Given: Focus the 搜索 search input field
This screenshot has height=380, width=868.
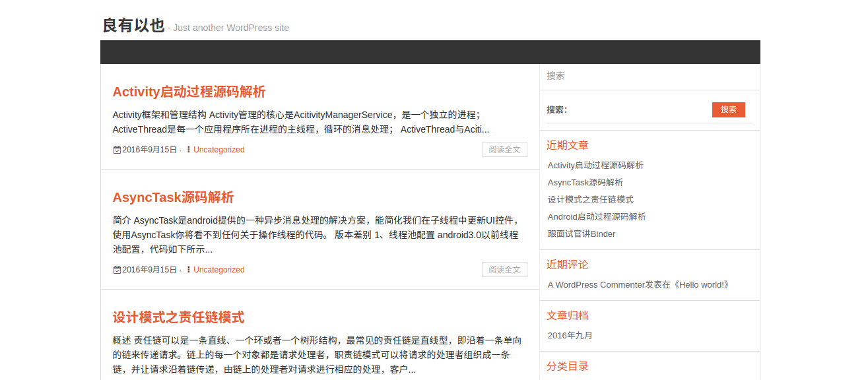Looking at the screenshot, I should pyautogui.click(x=650, y=76).
